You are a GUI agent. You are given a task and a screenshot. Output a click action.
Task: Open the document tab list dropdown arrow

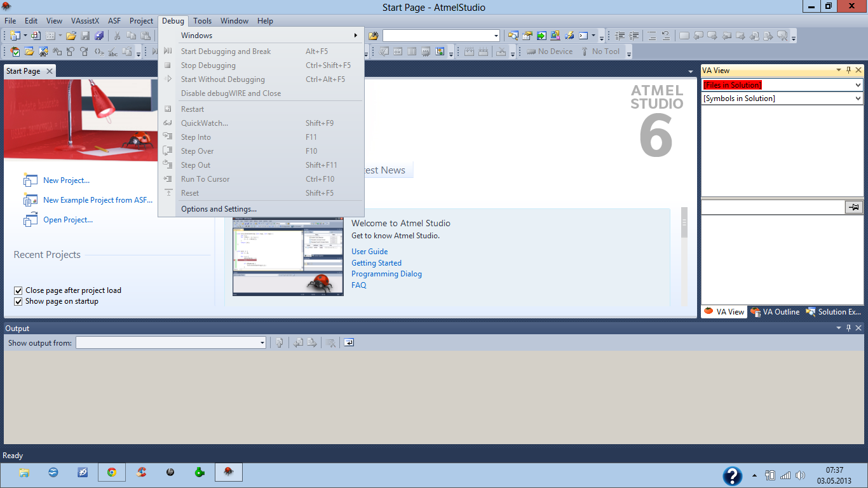691,72
